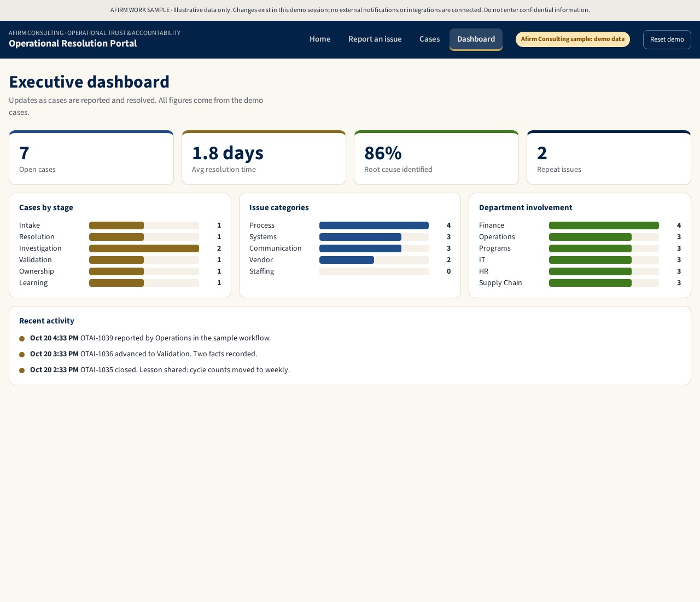
Task: Click the Recent activity heading
Action: tap(46, 321)
